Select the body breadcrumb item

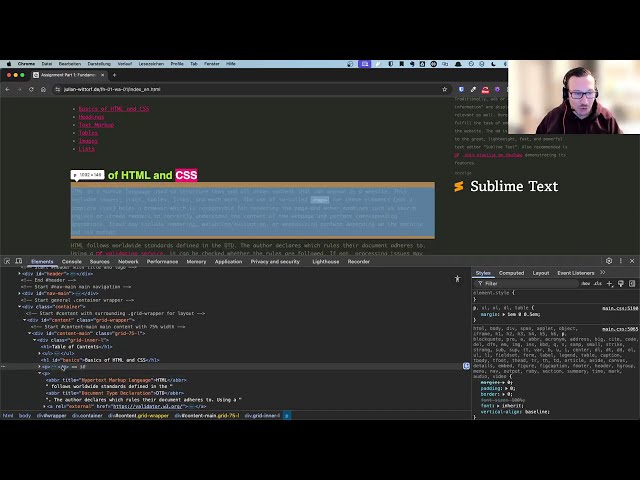pos(25,416)
